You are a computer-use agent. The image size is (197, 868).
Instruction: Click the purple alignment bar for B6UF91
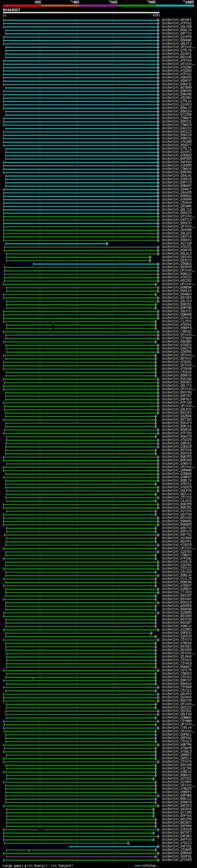(x=82, y=857)
